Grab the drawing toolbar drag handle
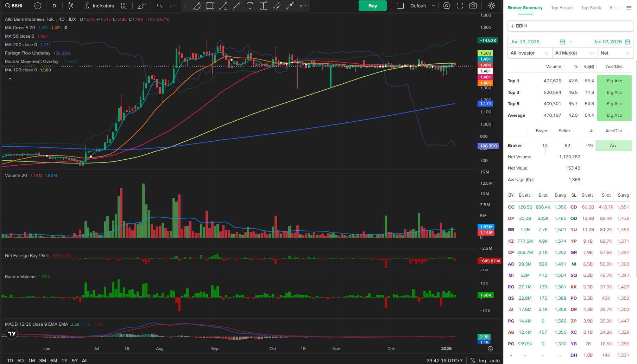 185,6
